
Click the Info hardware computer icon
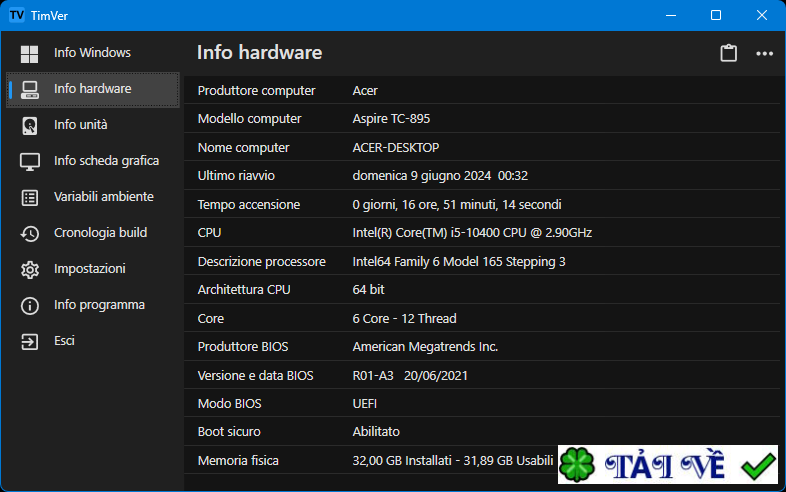click(30, 89)
